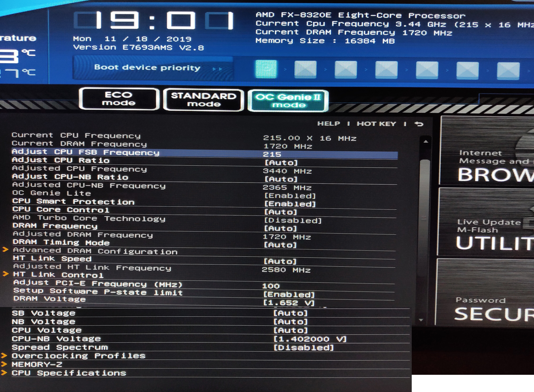This screenshot has height=392, width=534.
Task: Toggle AMD Turbo Core Technology Disabled value
Action: click(x=293, y=220)
